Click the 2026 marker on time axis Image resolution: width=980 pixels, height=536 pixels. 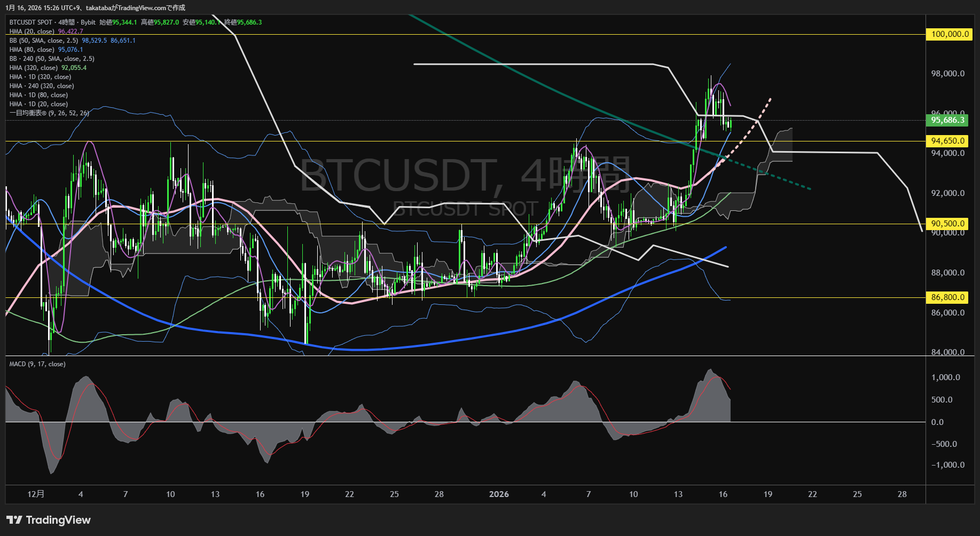[499, 494]
